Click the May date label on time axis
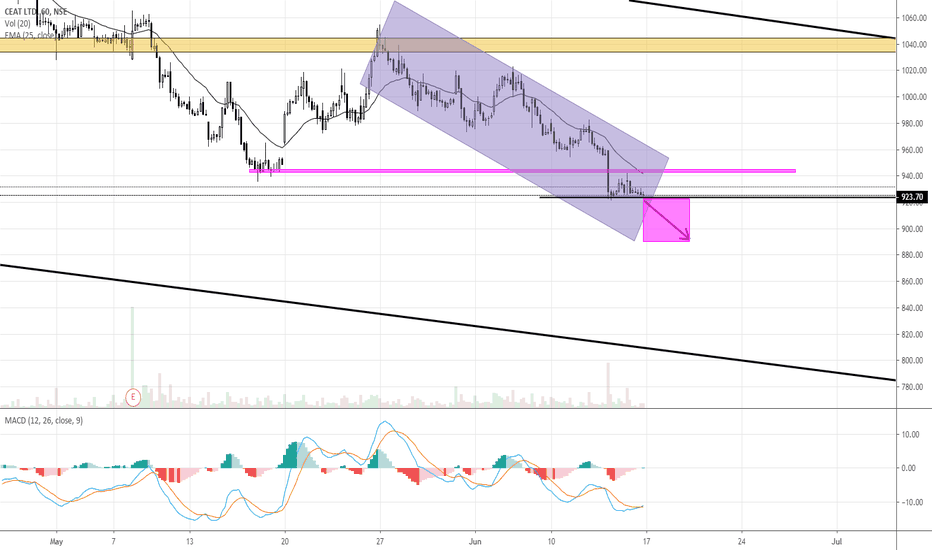932x550 pixels. point(56,542)
